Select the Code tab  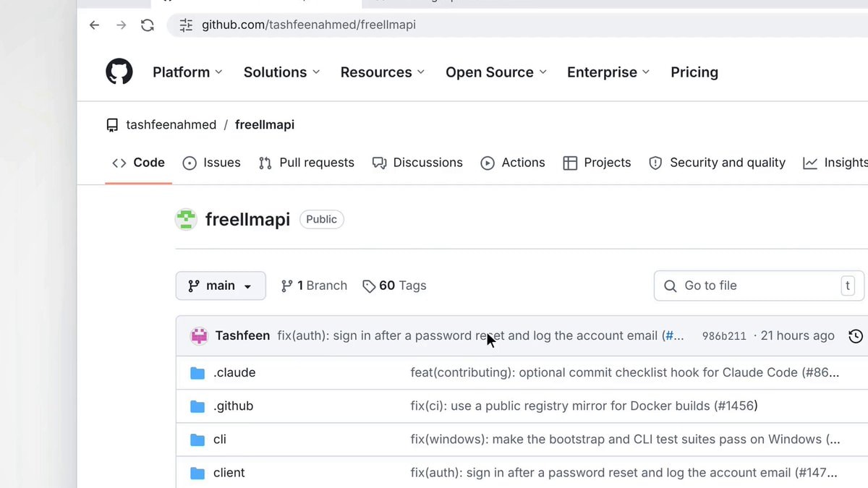pos(138,163)
